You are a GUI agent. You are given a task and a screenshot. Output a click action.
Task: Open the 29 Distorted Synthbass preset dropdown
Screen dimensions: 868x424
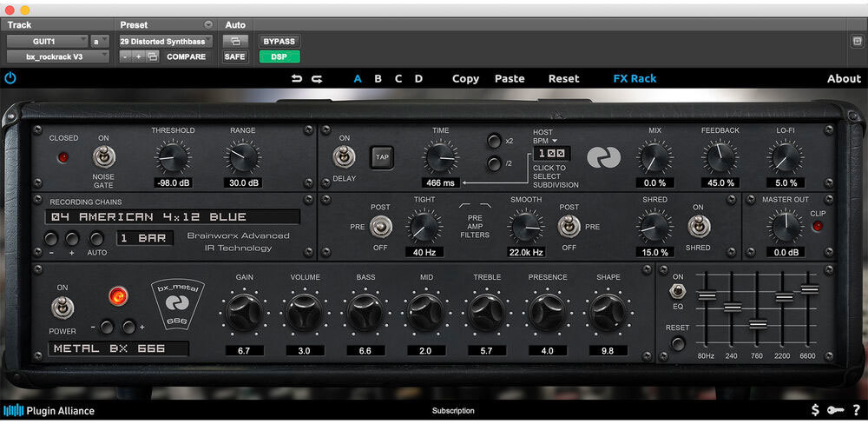pyautogui.click(x=166, y=41)
